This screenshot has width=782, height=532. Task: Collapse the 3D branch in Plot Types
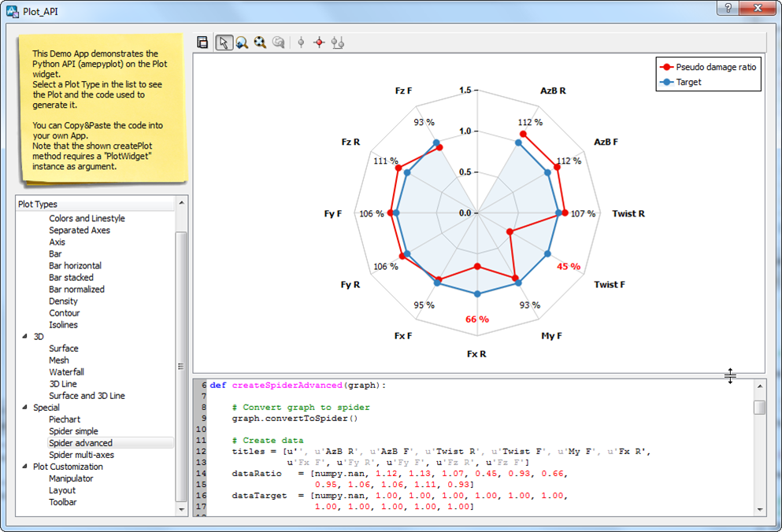click(x=24, y=336)
